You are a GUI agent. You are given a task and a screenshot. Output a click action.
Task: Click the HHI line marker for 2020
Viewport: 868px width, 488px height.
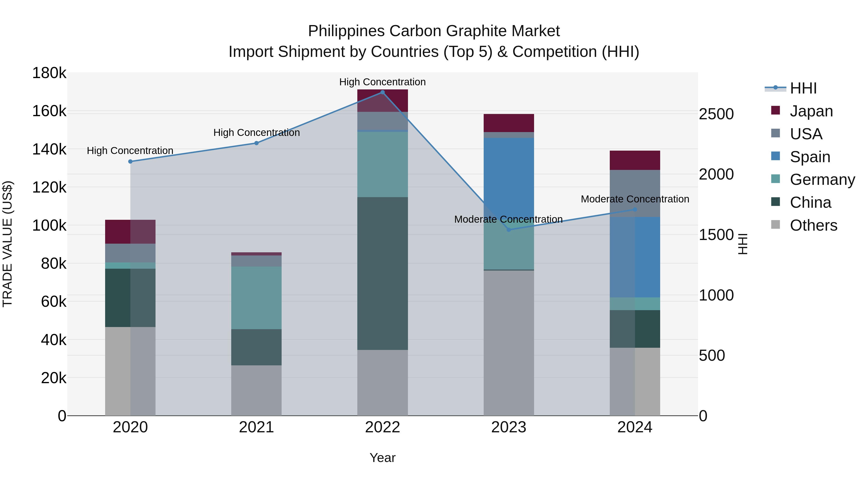[130, 162]
